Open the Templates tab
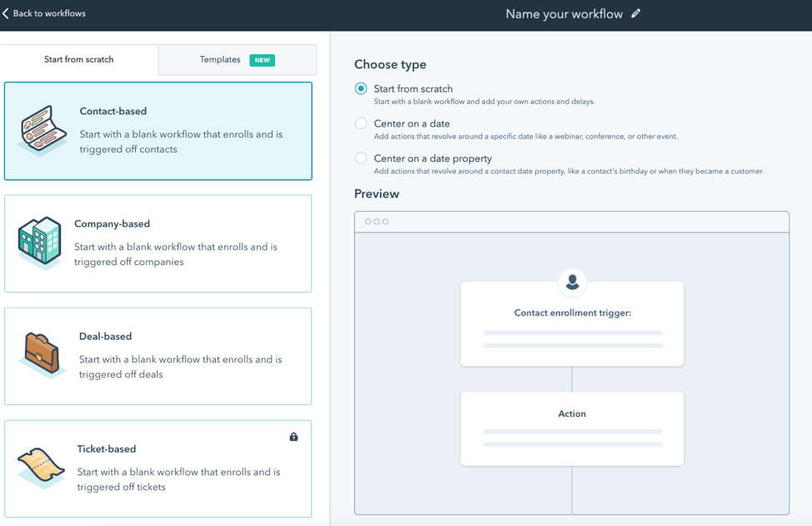This screenshot has width=812, height=526. pos(220,60)
